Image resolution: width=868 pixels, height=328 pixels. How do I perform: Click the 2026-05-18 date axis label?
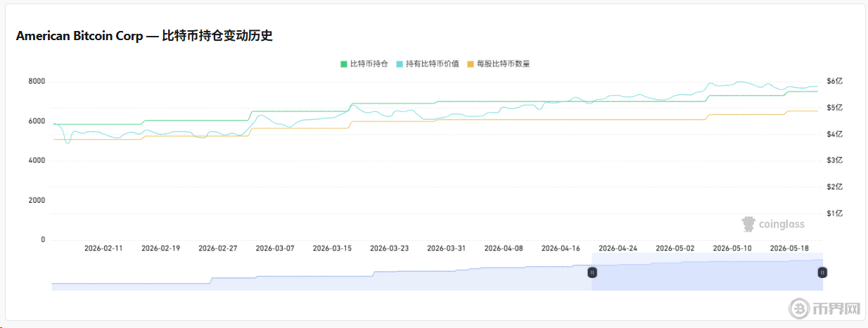click(x=789, y=248)
